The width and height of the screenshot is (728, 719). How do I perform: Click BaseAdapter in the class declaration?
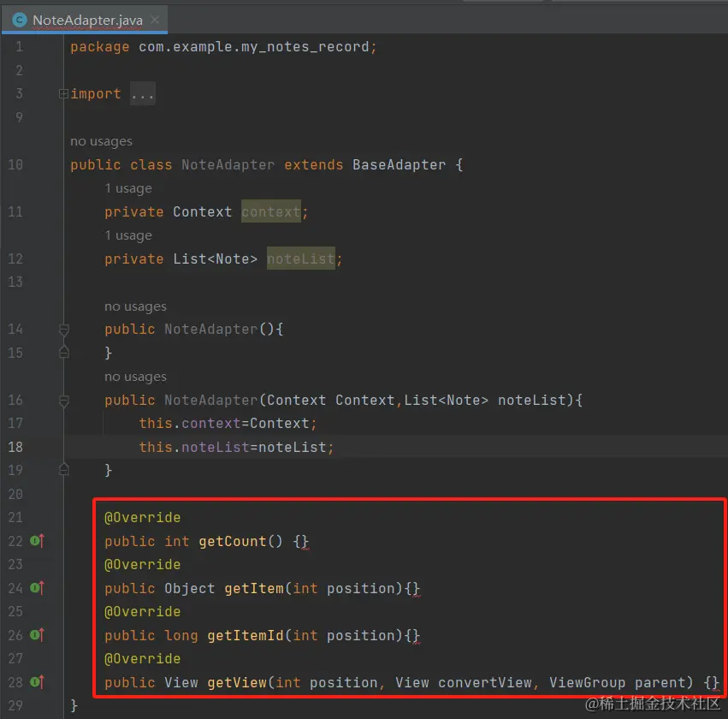pyautogui.click(x=399, y=165)
